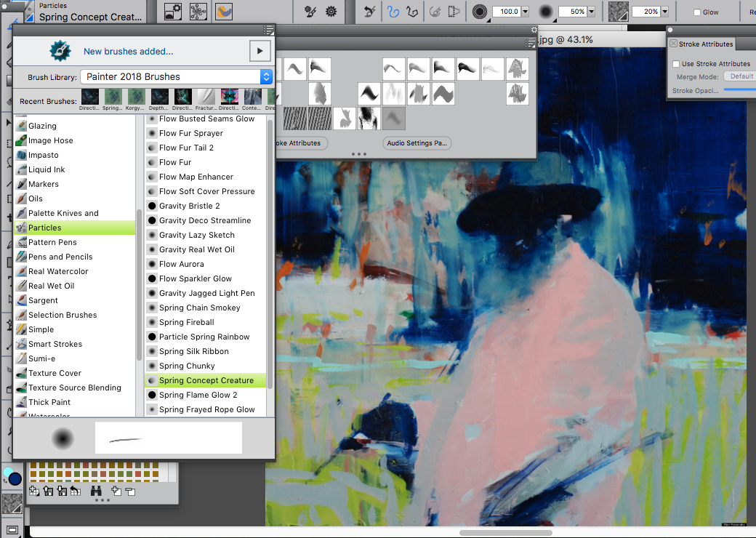Click the dark blue main color swatch
This screenshot has width=756, height=538.
15,478
